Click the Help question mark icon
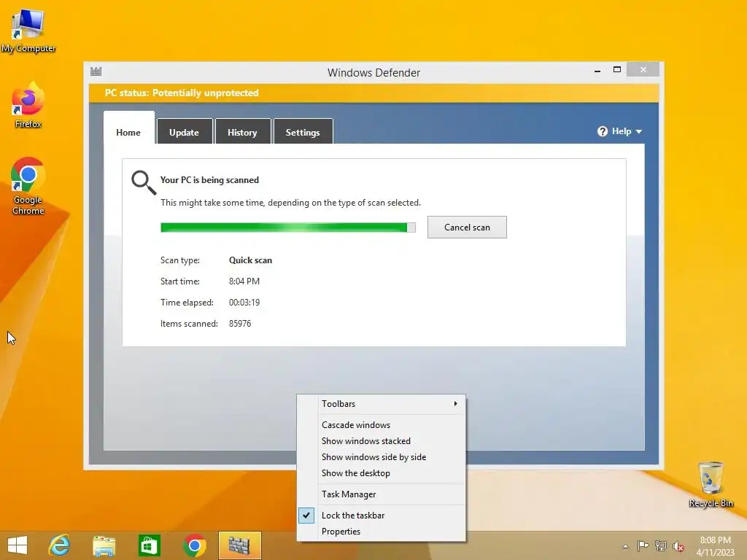 click(x=602, y=131)
